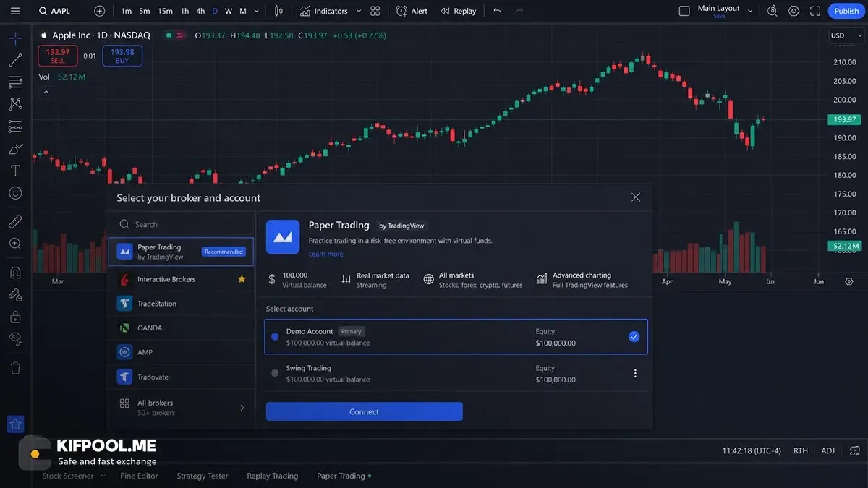Open the Fibonacci tools group
Image resolution: width=868 pixels, height=488 pixels.
(x=15, y=82)
